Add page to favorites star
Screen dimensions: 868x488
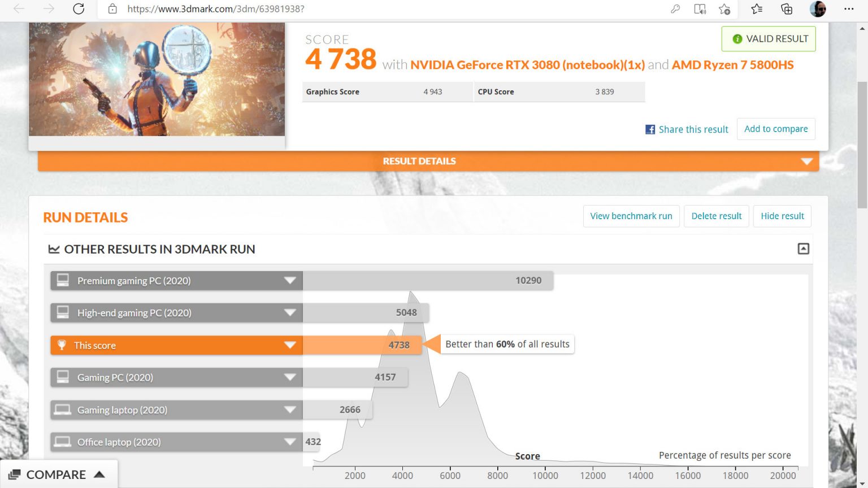(724, 9)
